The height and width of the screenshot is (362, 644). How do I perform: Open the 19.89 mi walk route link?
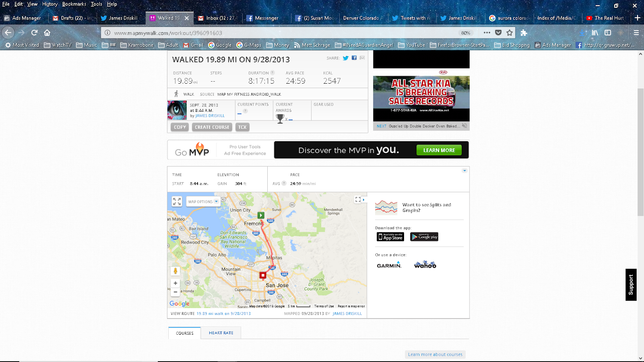(223, 314)
